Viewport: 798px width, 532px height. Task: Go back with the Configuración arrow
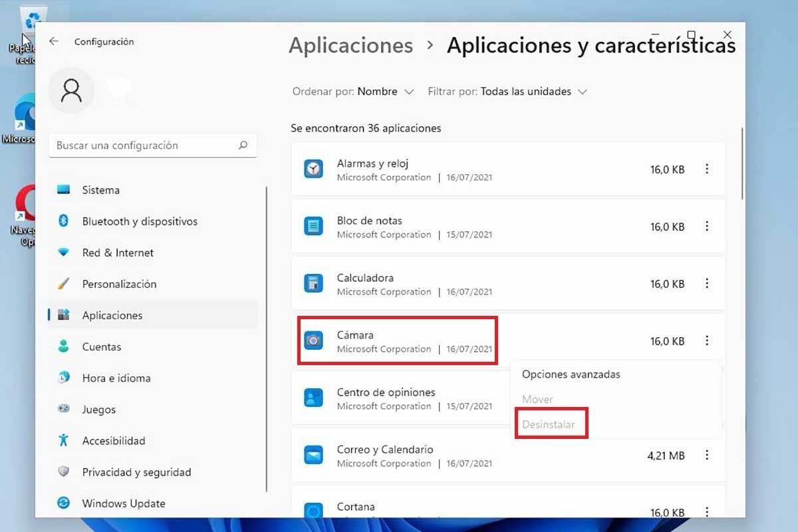coord(54,41)
